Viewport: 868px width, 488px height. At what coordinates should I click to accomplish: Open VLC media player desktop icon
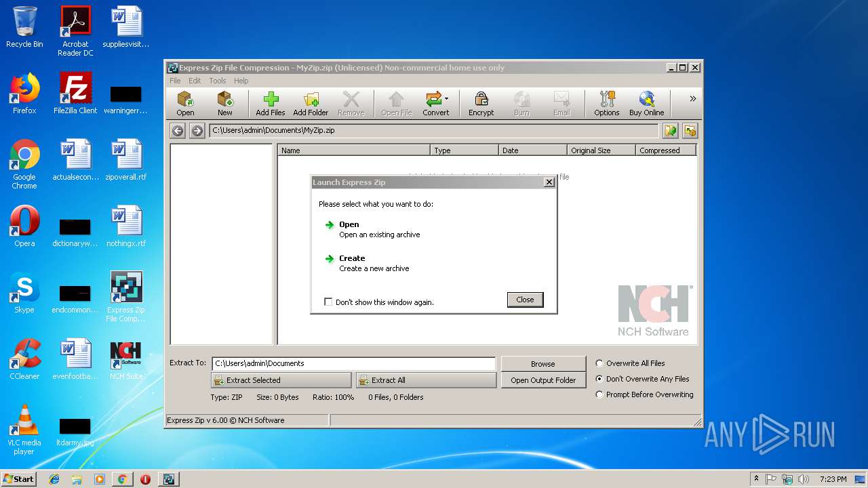click(24, 430)
